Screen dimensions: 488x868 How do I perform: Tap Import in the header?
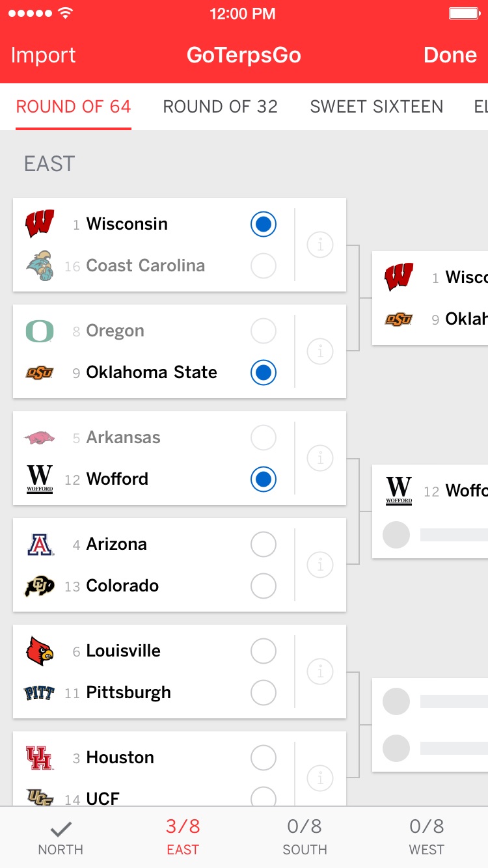pos(44,55)
